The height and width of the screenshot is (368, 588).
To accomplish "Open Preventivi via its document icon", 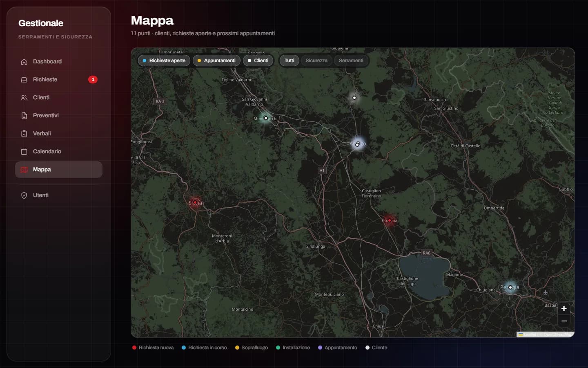I will point(24,116).
